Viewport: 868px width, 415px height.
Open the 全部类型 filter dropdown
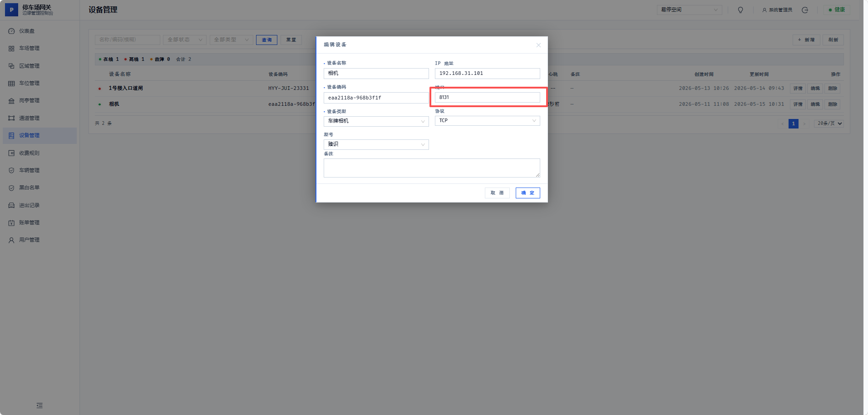coord(232,40)
